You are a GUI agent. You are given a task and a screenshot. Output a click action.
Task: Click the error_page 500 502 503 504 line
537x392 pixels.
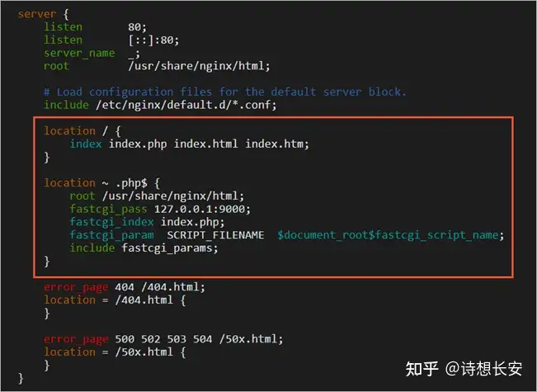[x=163, y=338]
